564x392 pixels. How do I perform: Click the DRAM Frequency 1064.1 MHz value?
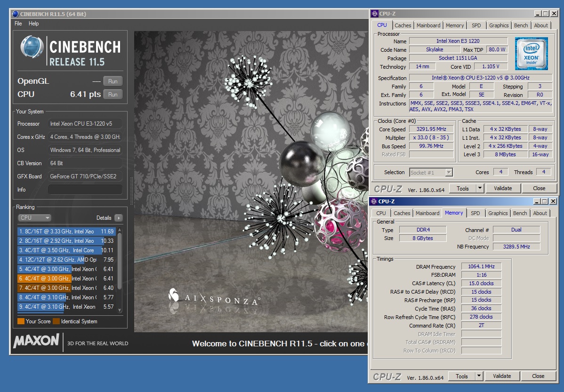(x=481, y=266)
